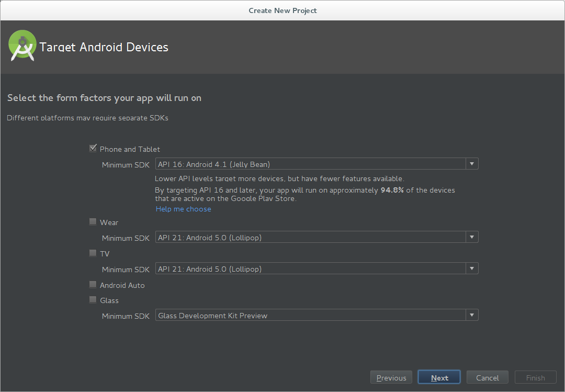Click the 94.8% device coverage text
The image size is (565, 392).
392,190
